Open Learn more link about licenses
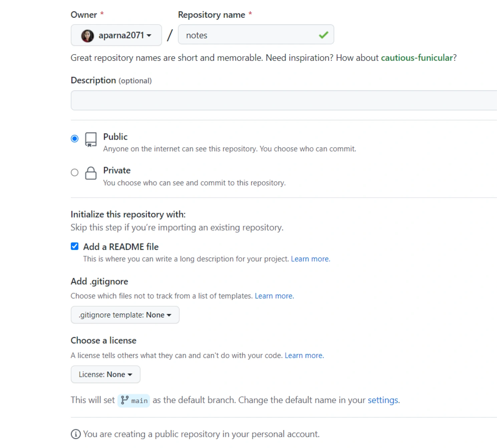 (x=304, y=355)
